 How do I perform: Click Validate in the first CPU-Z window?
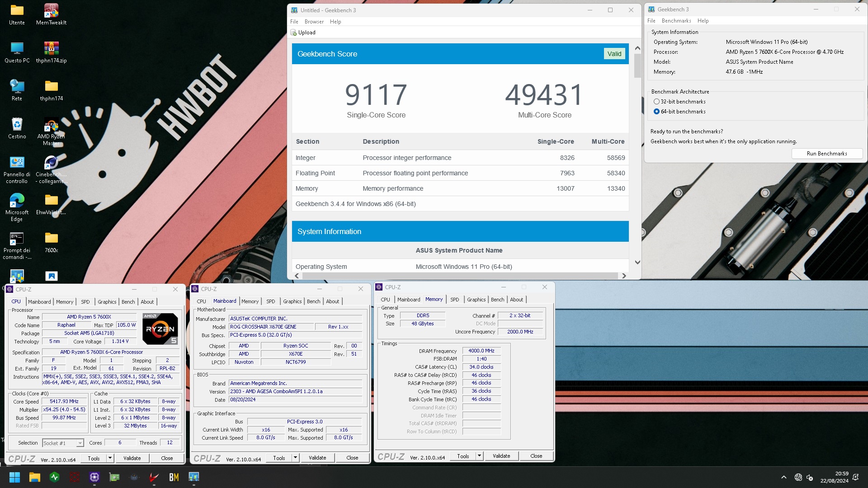(132, 458)
